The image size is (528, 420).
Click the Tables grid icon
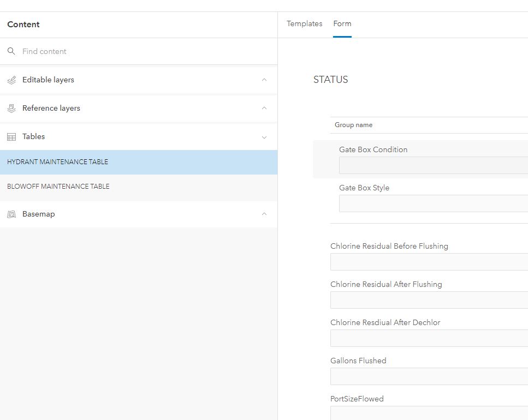click(11, 136)
